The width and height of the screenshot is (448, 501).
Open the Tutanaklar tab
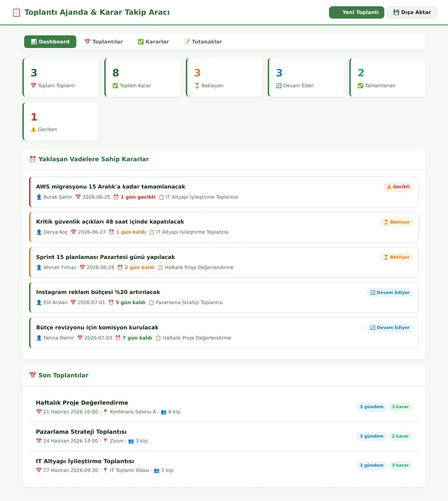[203, 42]
